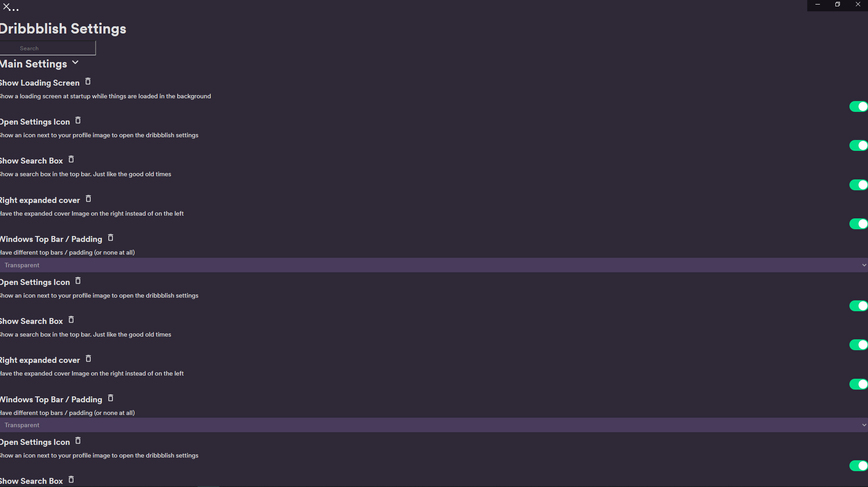Toggle the second Show Search Box switch
This screenshot has height=487, width=868.
point(858,345)
